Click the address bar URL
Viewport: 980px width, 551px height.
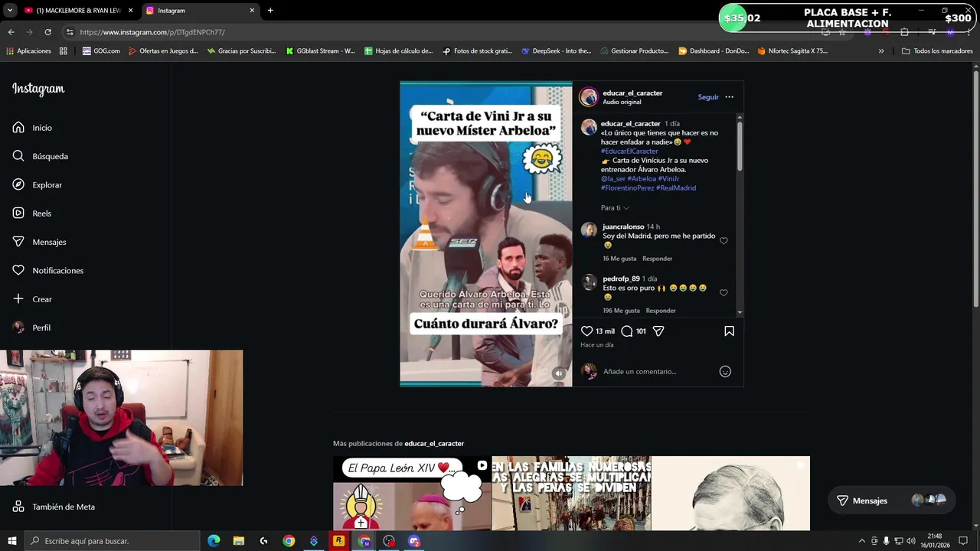tap(152, 32)
